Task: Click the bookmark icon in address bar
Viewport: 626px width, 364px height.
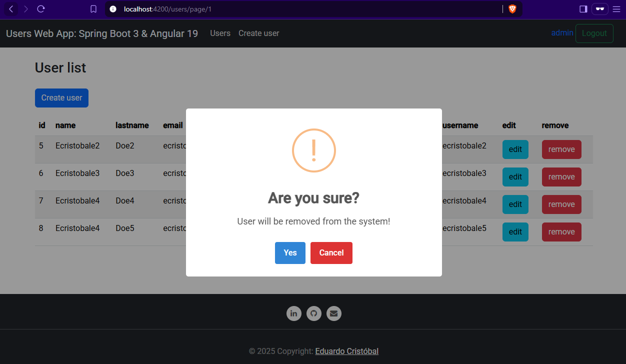Action: pos(93,9)
